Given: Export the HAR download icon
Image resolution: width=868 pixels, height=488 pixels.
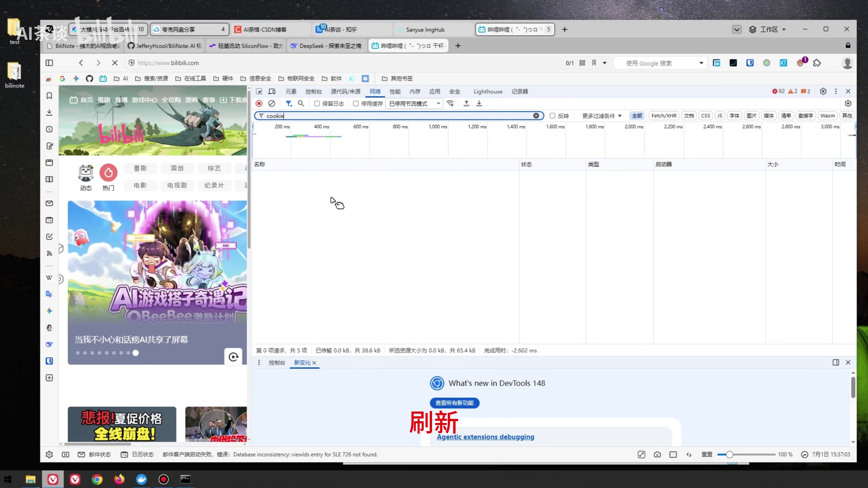Looking at the screenshot, I should (x=479, y=103).
